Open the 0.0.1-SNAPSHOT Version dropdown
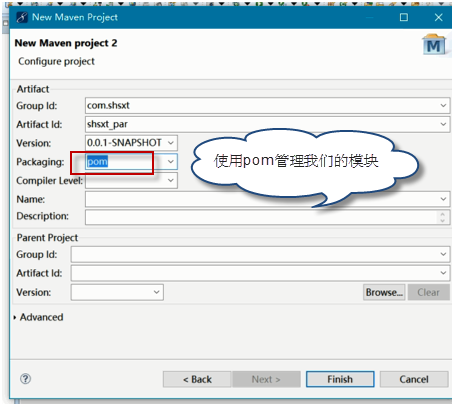The width and height of the screenshot is (454, 406). pyautogui.click(x=171, y=143)
